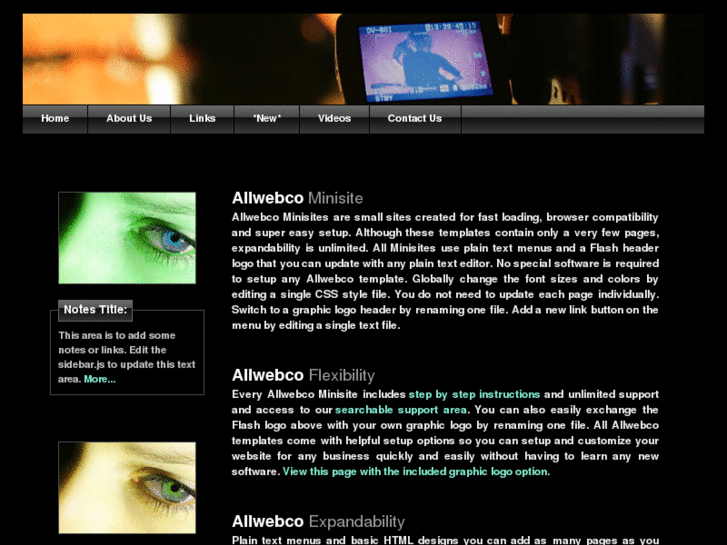The width and height of the screenshot is (727, 545).
Task: Open the step by step instructions link
Action: tap(474, 394)
